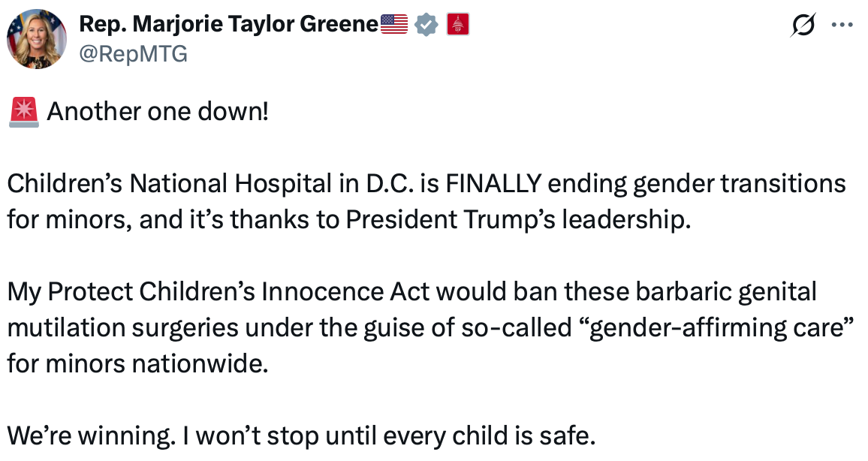The height and width of the screenshot is (461, 868).
Task: Open the @RepMTG handle link
Action: click(134, 54)
